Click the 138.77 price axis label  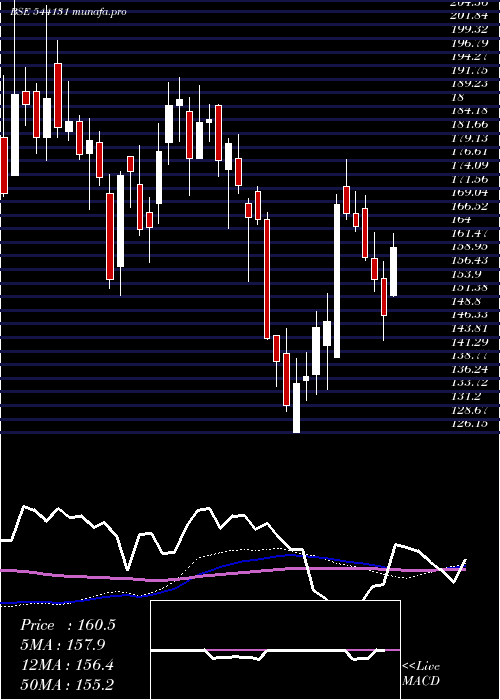click(x=470, y=356)
